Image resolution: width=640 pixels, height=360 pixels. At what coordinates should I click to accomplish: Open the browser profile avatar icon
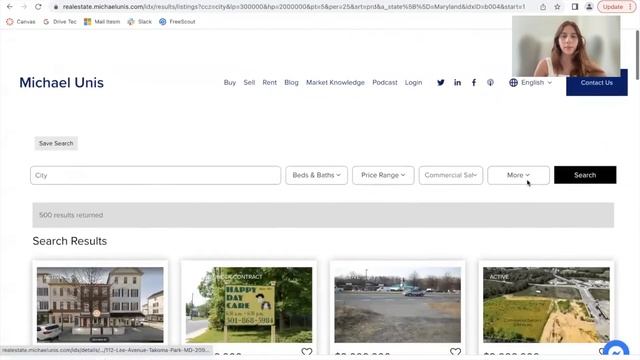(589, 7)
